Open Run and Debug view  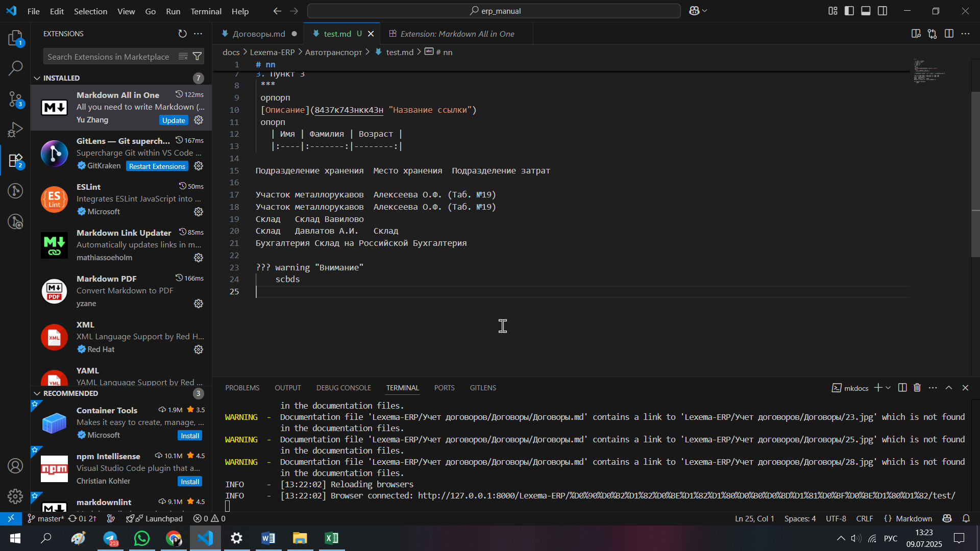pos(15,130)
